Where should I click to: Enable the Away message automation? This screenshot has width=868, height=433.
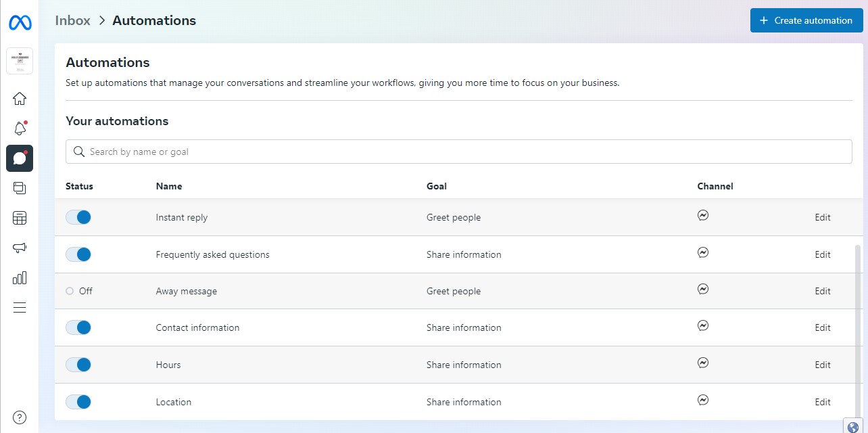(70, 291)
